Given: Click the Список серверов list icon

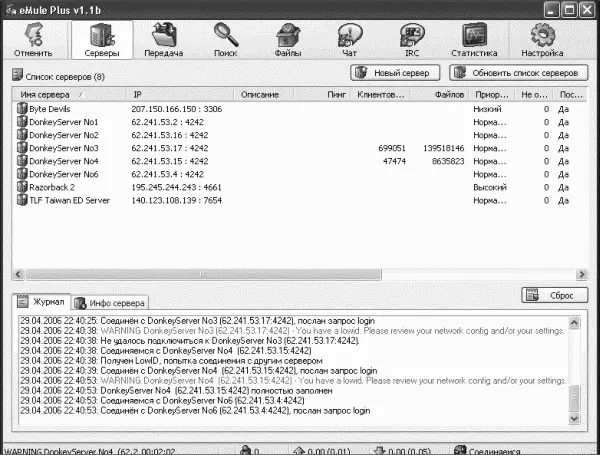Looking at the screenshot, I should pos(17,75).
